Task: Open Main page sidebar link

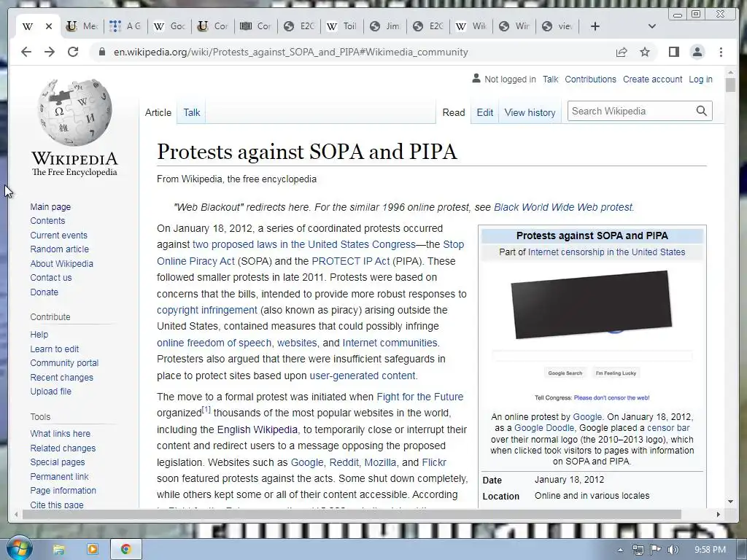Action: tap(50, 206)
